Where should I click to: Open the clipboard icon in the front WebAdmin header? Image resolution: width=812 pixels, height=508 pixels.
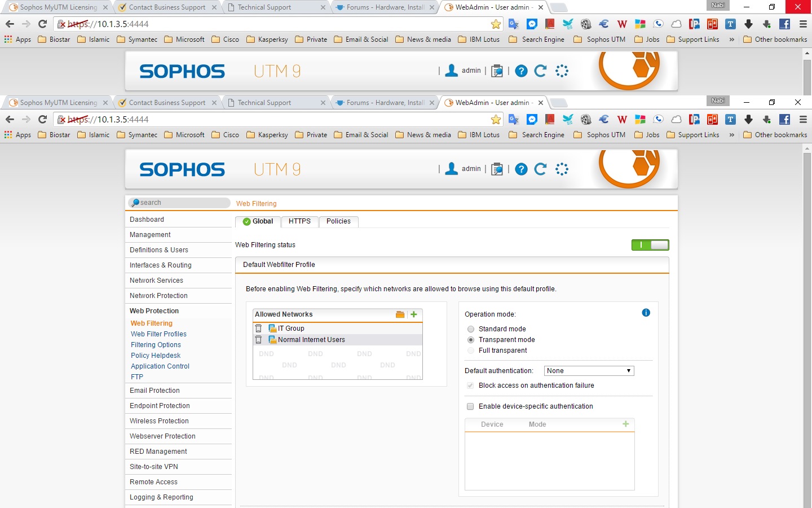(x=497, y=169)
